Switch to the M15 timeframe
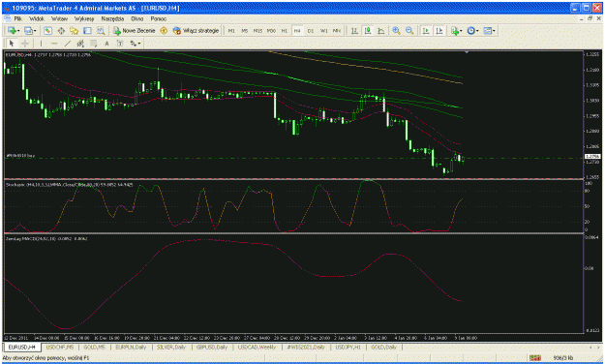Image resolution: width=605 pixels, height=364 pixels. [257, 30]
